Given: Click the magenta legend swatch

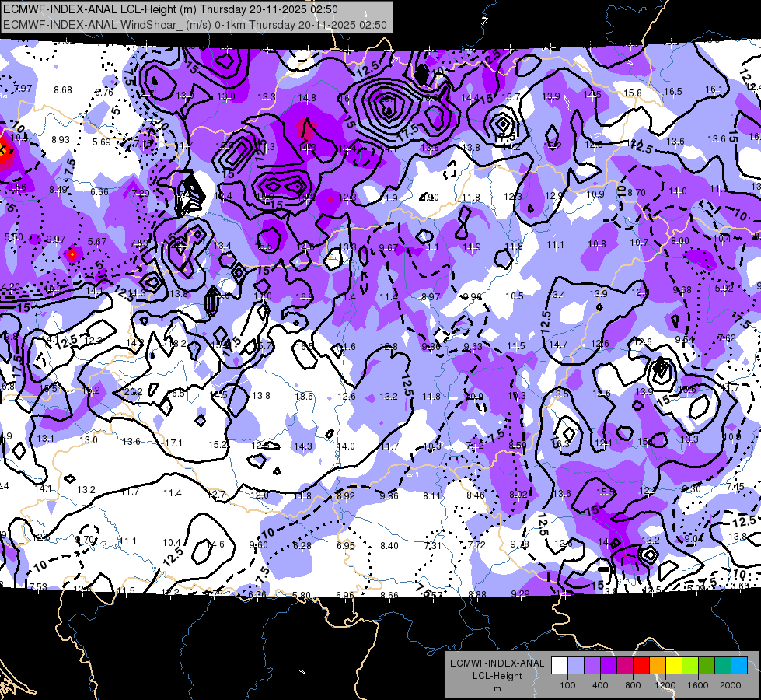Looking at the screenshot, I should pyautogui.click(x=625, y=666).
